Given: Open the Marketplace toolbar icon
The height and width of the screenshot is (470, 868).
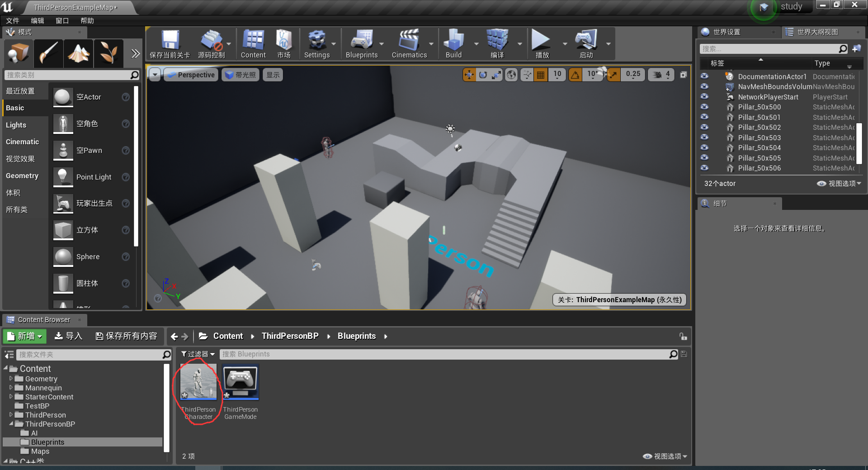Looking at the screenshot, I should pyautogui.click(x=284, y=44).
